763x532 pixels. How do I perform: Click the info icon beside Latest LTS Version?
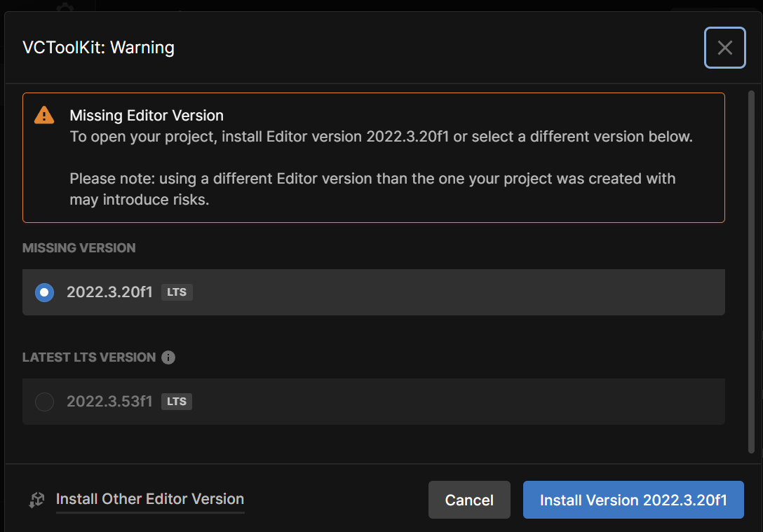[168, 357]
